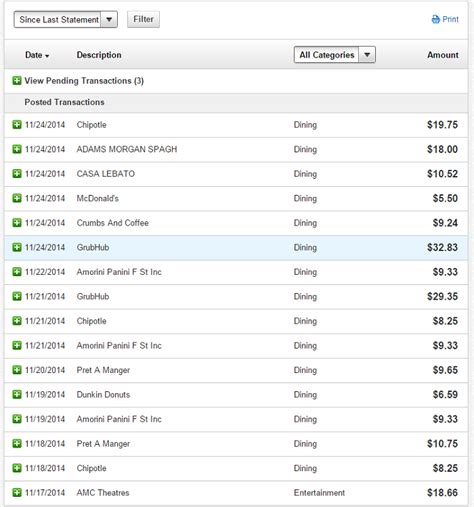Click the $19.75 amount
474x507 pixels.
pos(443,125)
